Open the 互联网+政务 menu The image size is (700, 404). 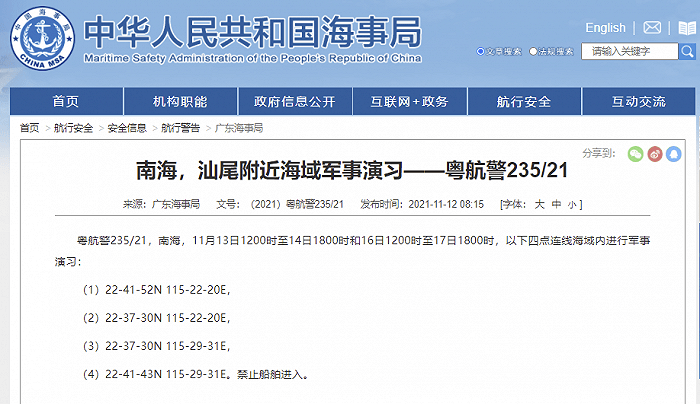point(409,102)
